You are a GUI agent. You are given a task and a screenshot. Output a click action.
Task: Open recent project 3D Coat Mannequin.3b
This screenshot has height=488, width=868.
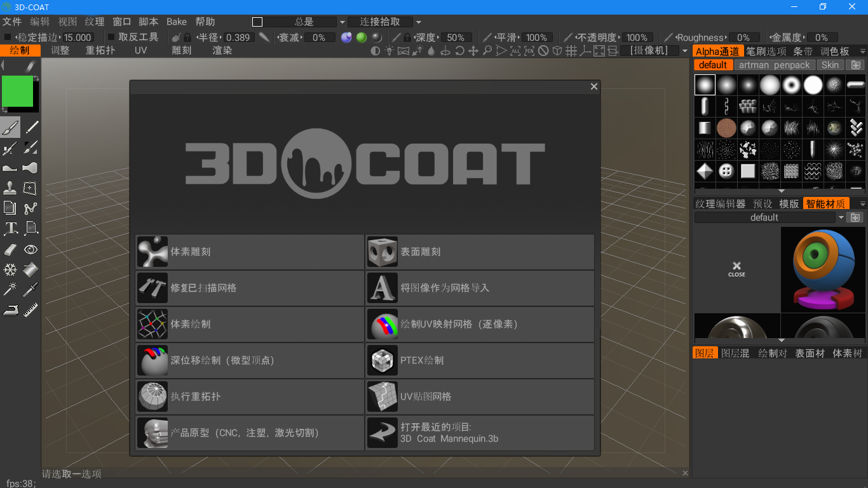480,433
